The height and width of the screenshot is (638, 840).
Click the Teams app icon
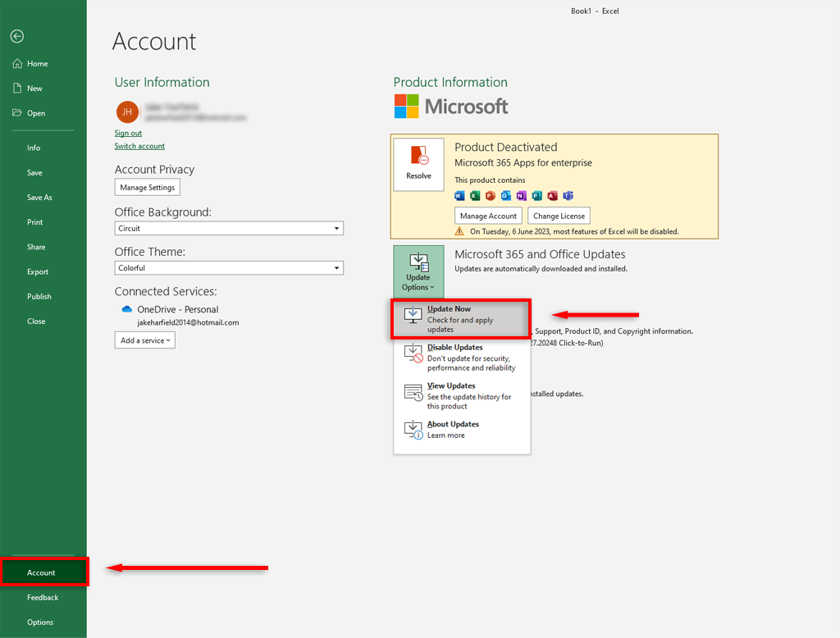click(568, 195)
